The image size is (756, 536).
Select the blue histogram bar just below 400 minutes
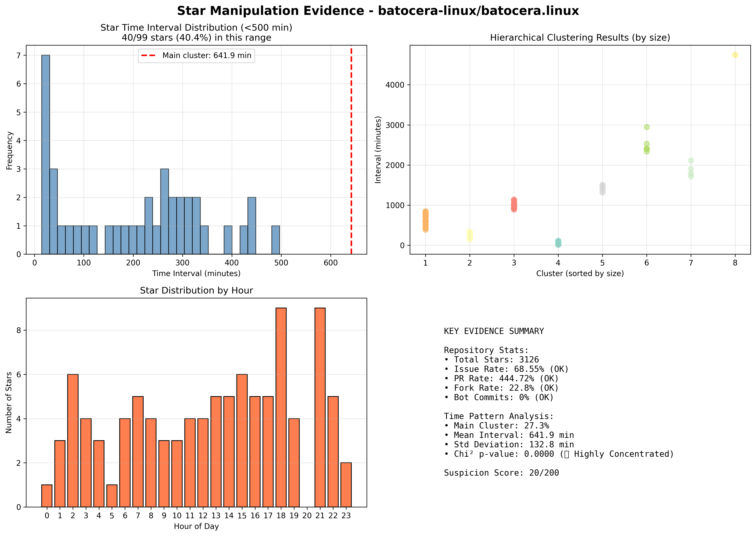228,240
